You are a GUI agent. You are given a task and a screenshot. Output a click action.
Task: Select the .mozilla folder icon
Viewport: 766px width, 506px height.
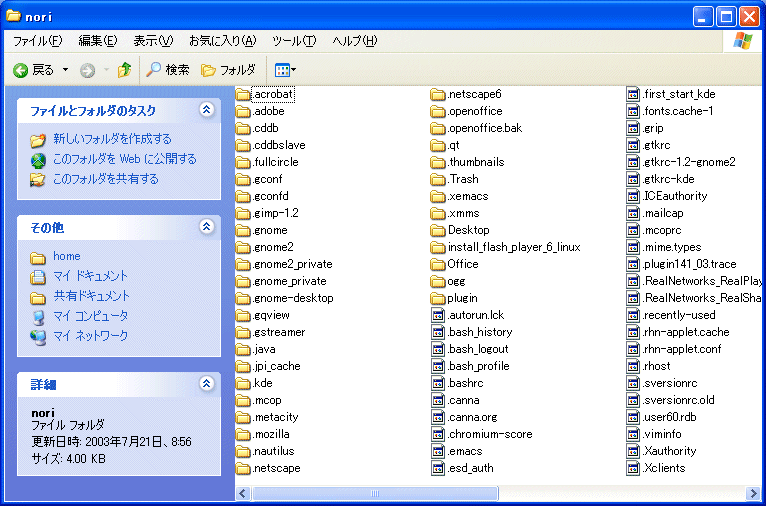[x=243, y=434]
